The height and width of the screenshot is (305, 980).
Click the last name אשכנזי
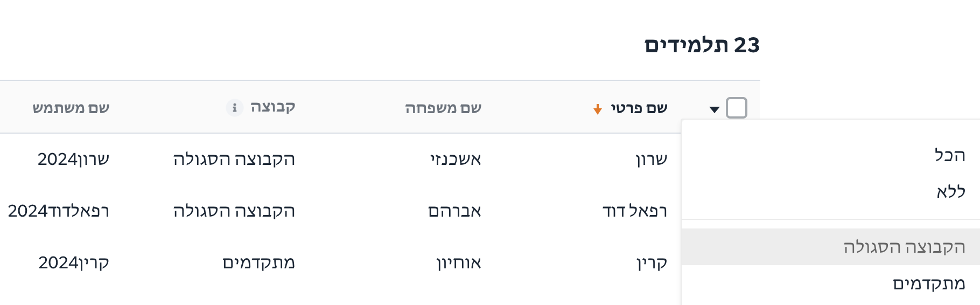pyautogui.click(x=455, y=159)
